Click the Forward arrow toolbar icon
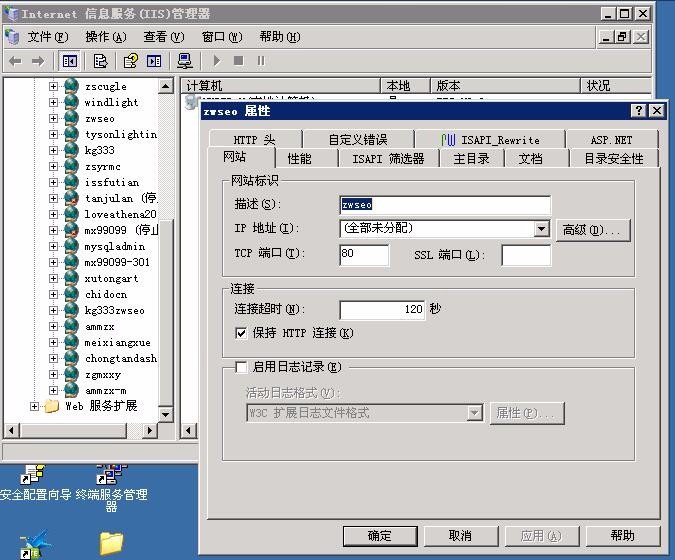 pyautogui.click(x=38, y=61)
